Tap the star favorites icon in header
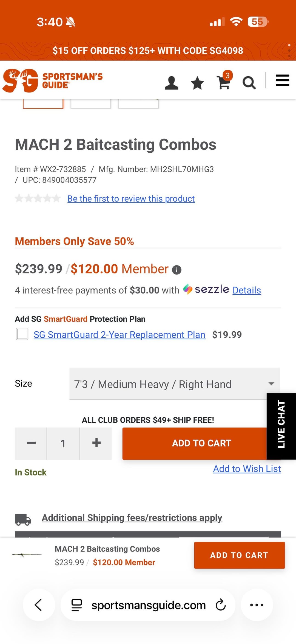Image resolution: width=296 pixels, height=644 pixels. pos(197,83)
